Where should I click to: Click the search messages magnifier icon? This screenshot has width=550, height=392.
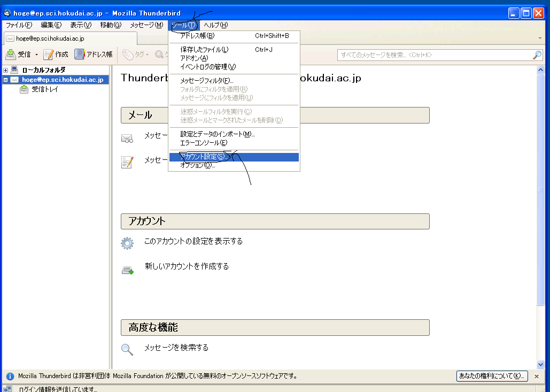[127, 349]
